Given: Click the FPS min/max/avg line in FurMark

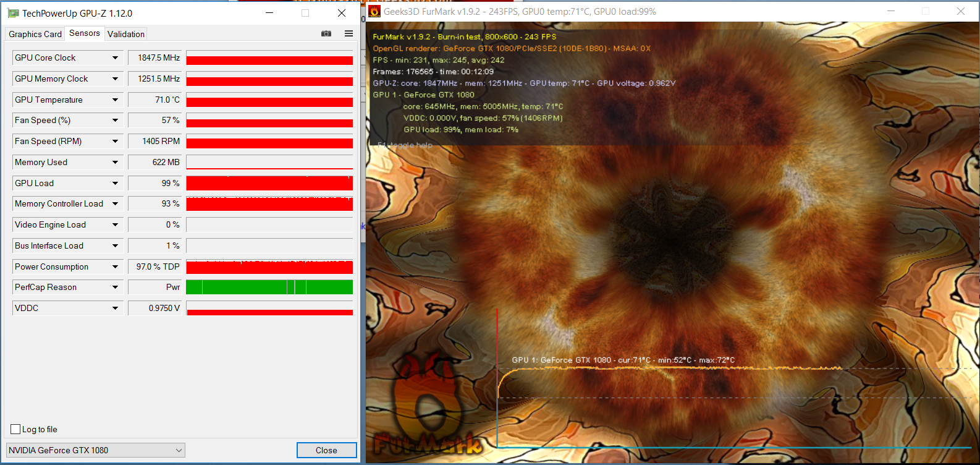Looking at the screenshot, I should (x=439, y=60).
